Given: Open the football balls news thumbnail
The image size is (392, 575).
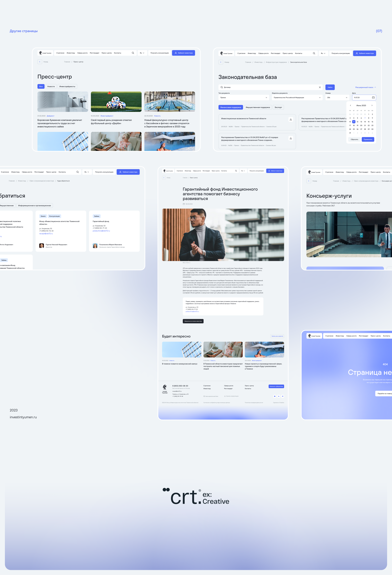Looking at the screenshot, I should 116,102.
